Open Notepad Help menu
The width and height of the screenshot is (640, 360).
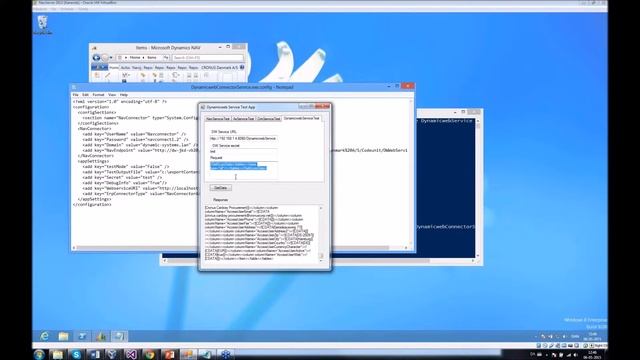(x=124, y=95)
